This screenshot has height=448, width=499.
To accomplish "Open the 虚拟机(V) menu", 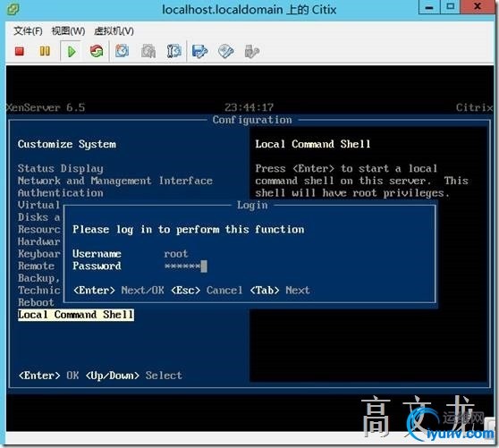I will click(x=114, y=31).
